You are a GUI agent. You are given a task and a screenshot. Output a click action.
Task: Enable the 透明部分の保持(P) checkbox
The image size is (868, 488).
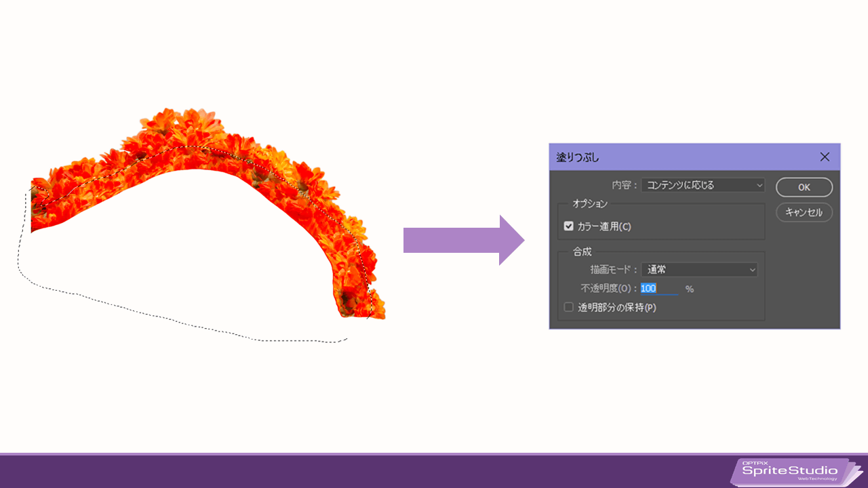(569, 307)
